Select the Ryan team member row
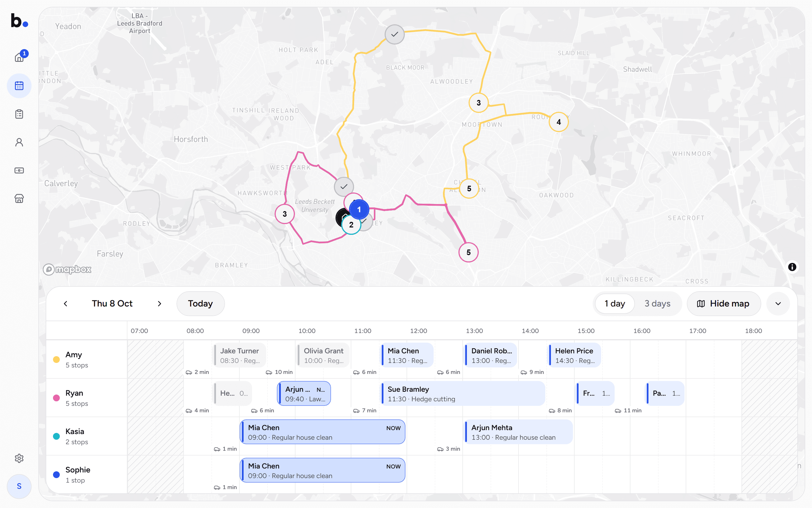This screenshot has height=508, width=812. (x=87, y=398)
